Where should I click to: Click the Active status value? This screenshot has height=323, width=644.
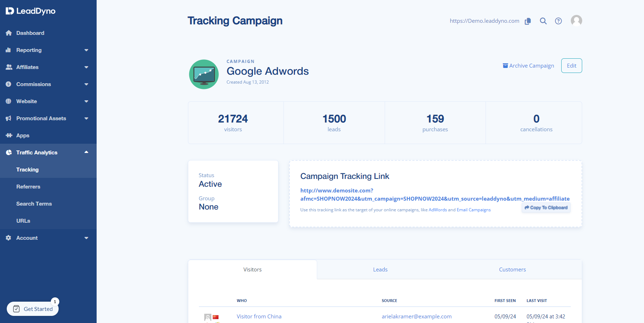tap(210, 184)
